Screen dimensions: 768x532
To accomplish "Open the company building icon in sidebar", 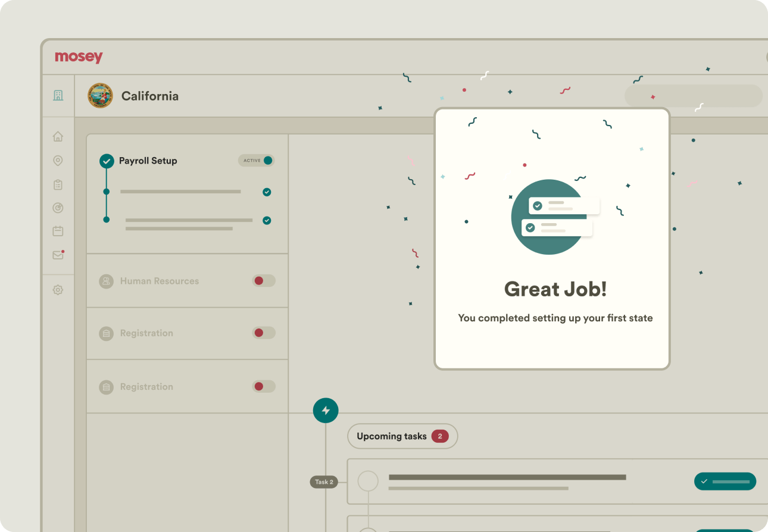I will click(x=58, y=95).
